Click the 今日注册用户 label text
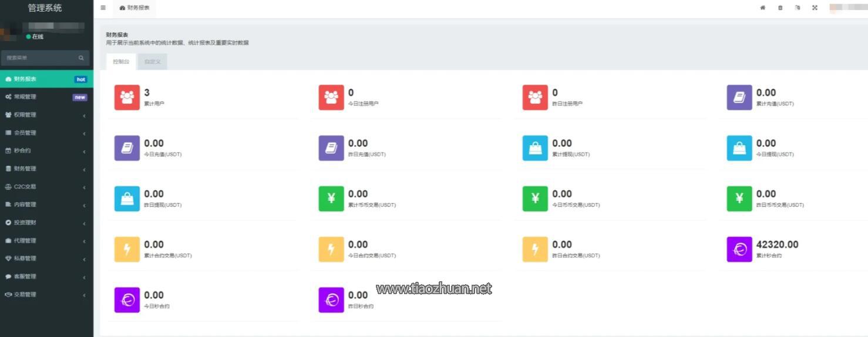The height and width of the screenshot is (337, 868). pyautogui.click(x=363, y=104)
